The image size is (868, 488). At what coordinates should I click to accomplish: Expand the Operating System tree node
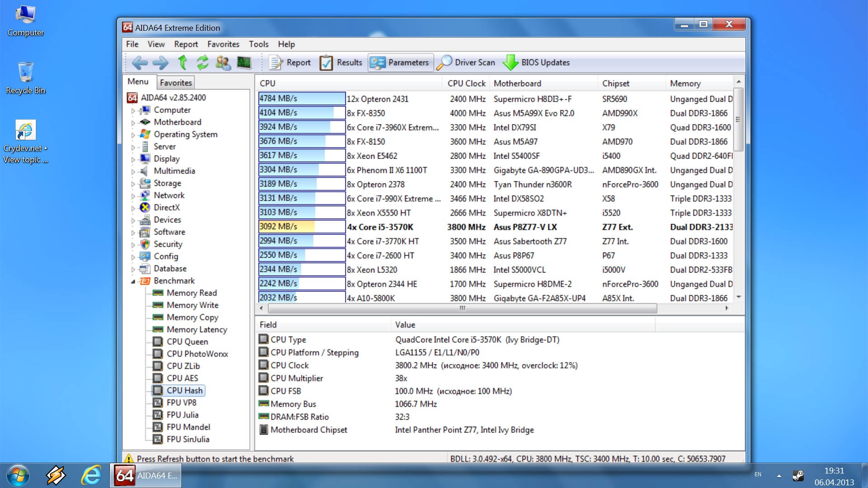coord(133,135)
